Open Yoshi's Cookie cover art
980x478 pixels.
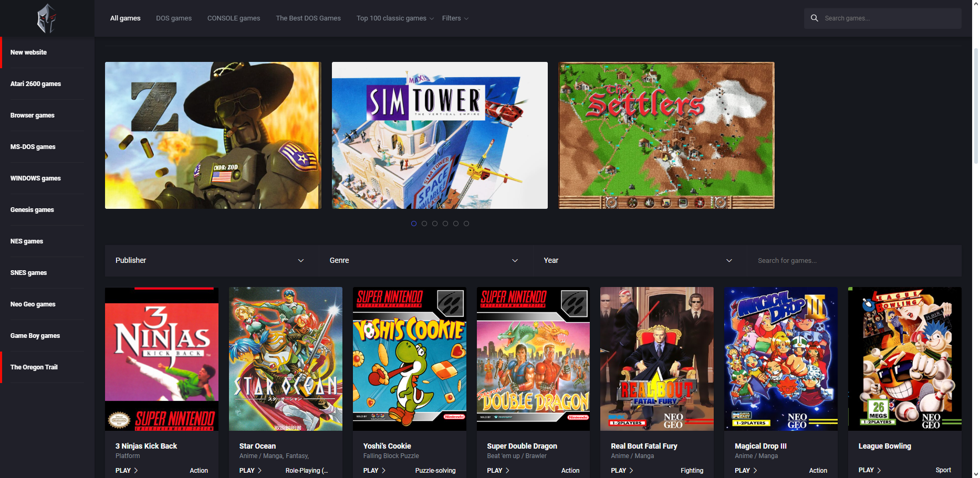410,359
